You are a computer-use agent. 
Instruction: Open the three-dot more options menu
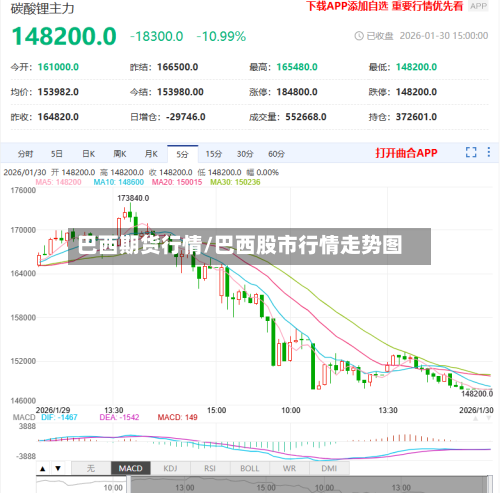[489, 152]
